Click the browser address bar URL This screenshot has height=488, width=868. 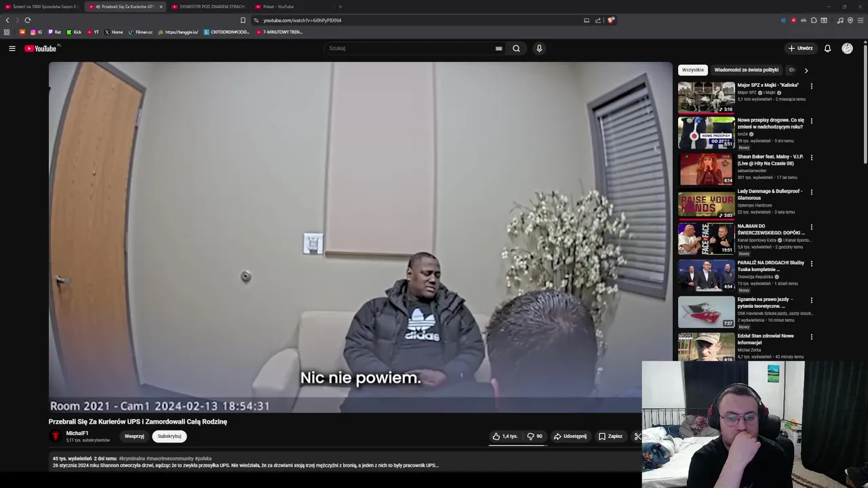(302, 20)
